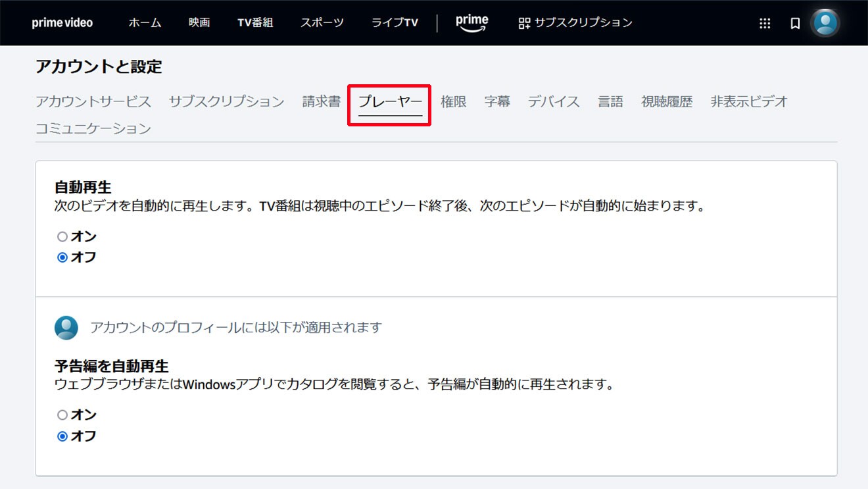Open the 視聴履歴 settings tab
Viewport: 868px width, 489px height.
(667, 102)
